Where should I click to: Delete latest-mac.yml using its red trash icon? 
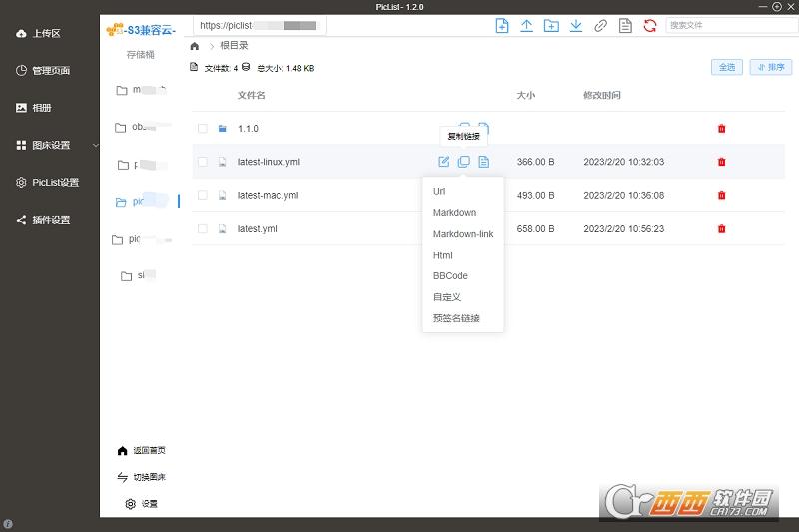721,195
